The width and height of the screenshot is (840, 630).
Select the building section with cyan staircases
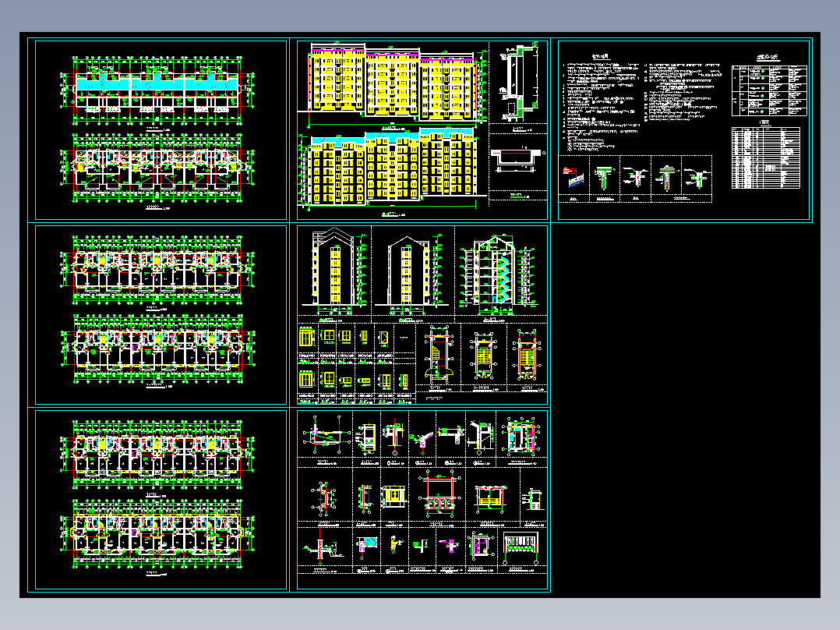pyautogui.click(x=498, y=274)
